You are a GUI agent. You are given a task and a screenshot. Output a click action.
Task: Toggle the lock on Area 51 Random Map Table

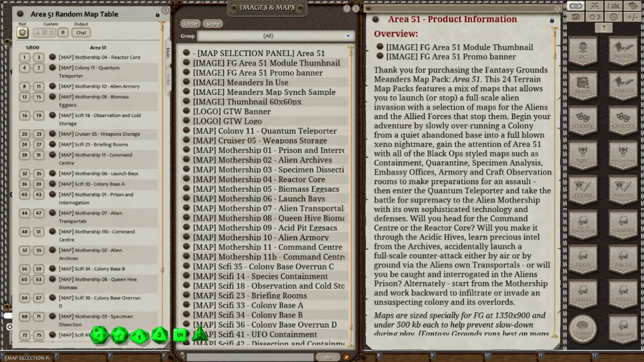[157, 15]
